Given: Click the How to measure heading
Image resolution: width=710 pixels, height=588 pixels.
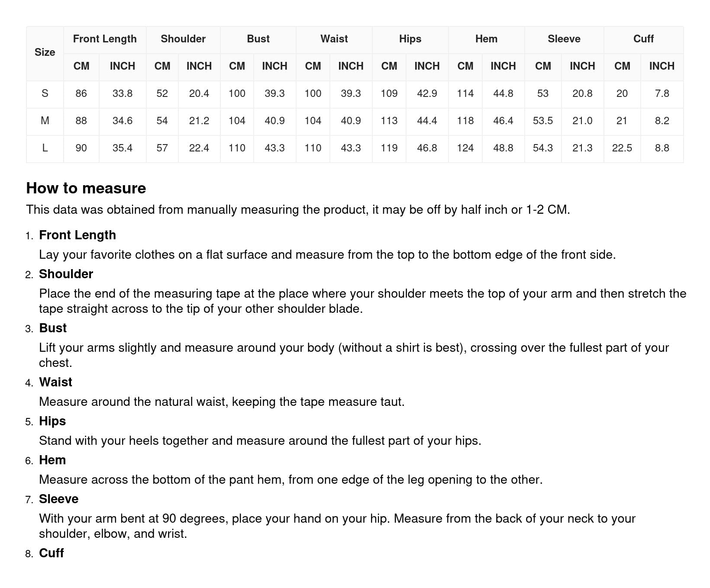Looking at the screenshot, I should (86, 188).
